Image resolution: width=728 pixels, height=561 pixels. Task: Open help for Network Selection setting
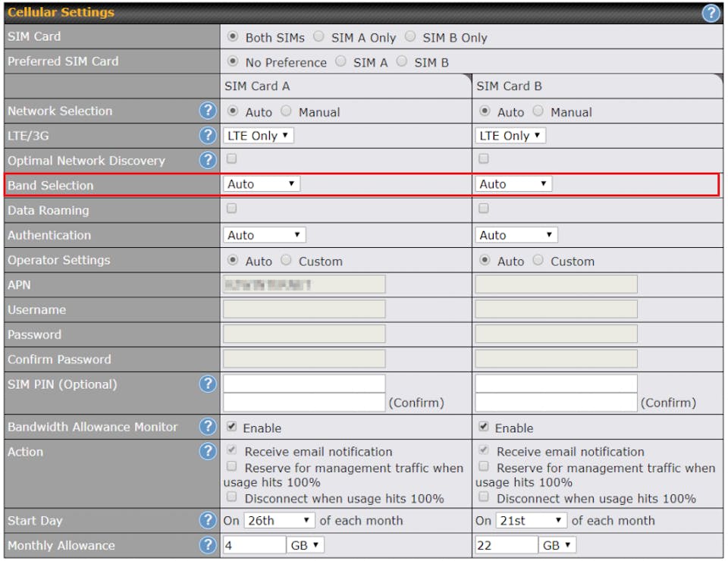point(206,111)
